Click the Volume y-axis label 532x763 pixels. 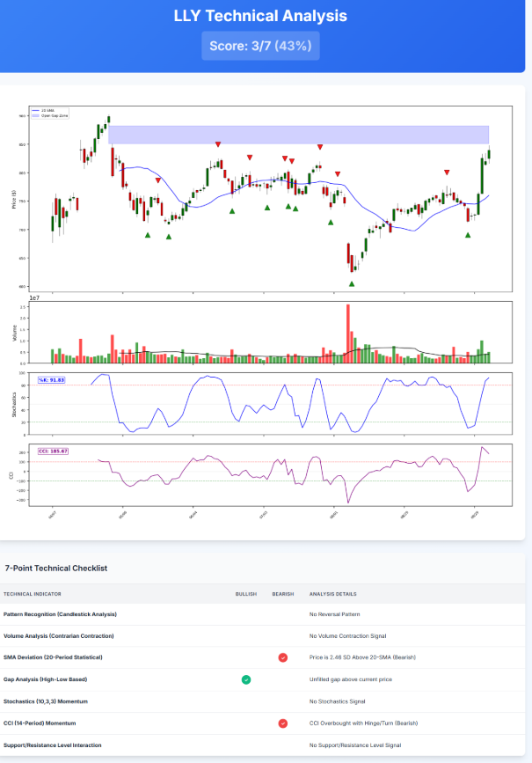pos(14,333)
